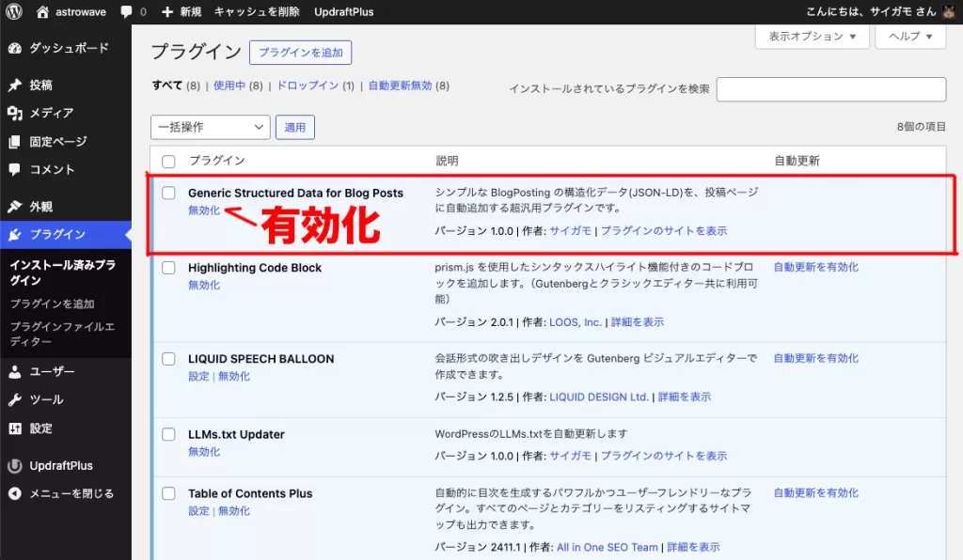Check the Generic Structured Data plugin checkbox
The height and width of the screenshot is (560, 963).
pos(168,192)
